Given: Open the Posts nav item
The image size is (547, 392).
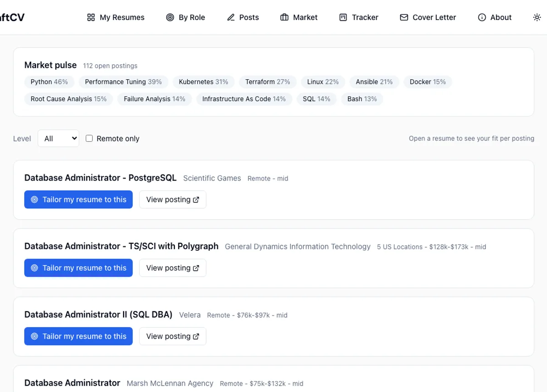Looking at the screenshot, I should tap(243, 17).
